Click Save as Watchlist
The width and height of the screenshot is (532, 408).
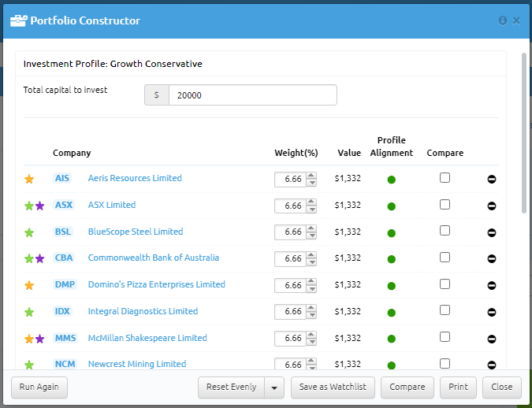pos(333,388)
